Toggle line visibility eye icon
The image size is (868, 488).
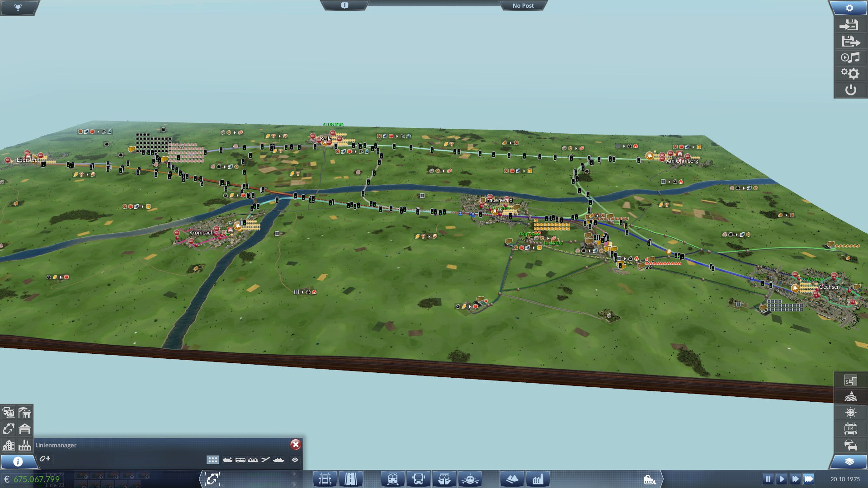coord(295,460)
